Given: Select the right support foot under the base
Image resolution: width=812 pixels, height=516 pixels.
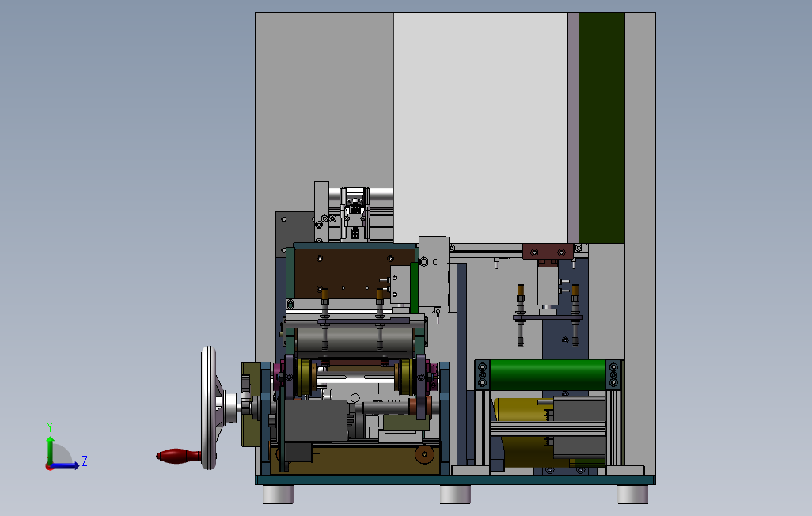Looking at the screenshot, I should (x=632, y=494).
